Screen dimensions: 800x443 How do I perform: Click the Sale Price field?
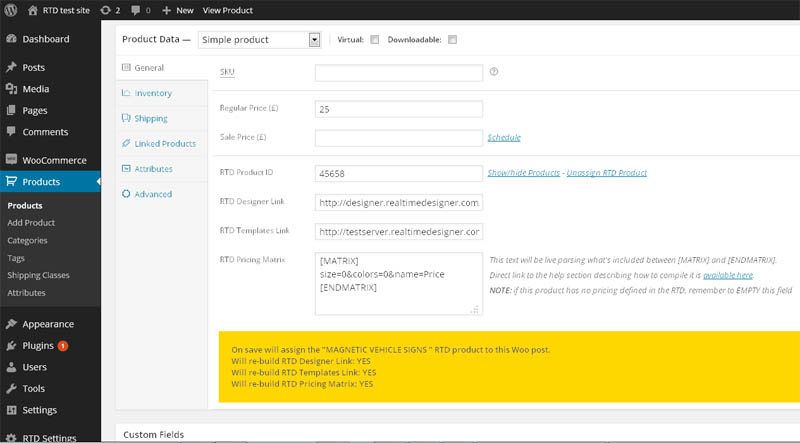pyautogui.click(x=398, y=137)
